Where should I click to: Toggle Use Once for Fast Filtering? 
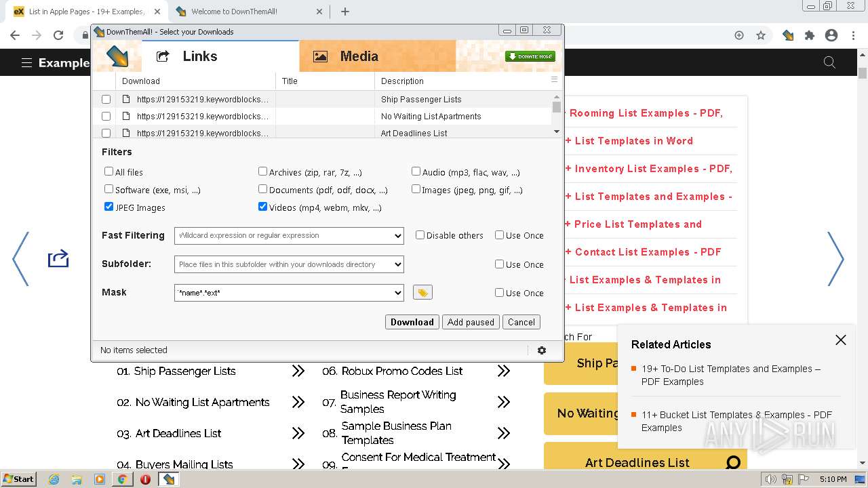(x=499, y=235)
